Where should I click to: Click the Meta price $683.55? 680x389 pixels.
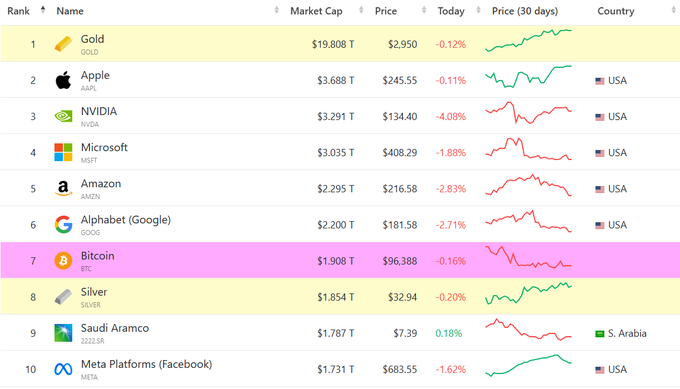(399, 369)
